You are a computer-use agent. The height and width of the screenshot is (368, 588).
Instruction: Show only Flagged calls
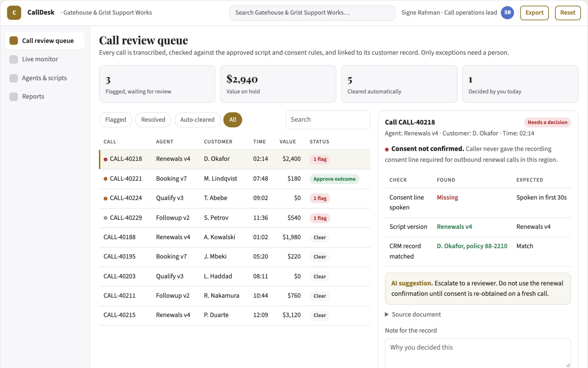(115, 120)
